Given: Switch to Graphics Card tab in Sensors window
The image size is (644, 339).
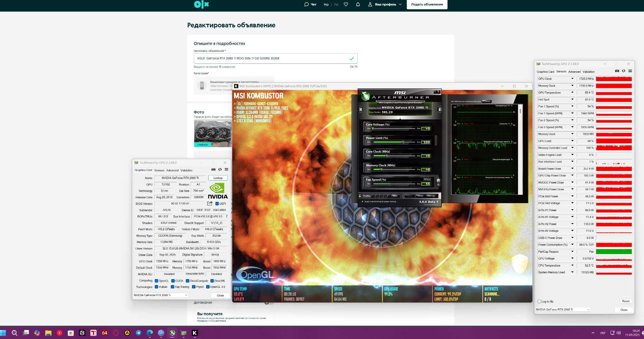Looking at the screenshot, I should click(x=545, y=72).
